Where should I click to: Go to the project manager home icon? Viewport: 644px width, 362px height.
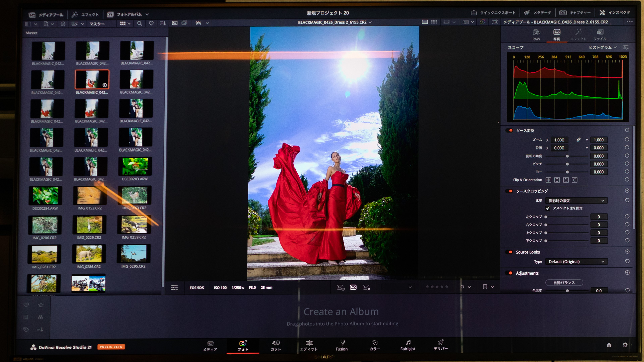pos(609,345)
